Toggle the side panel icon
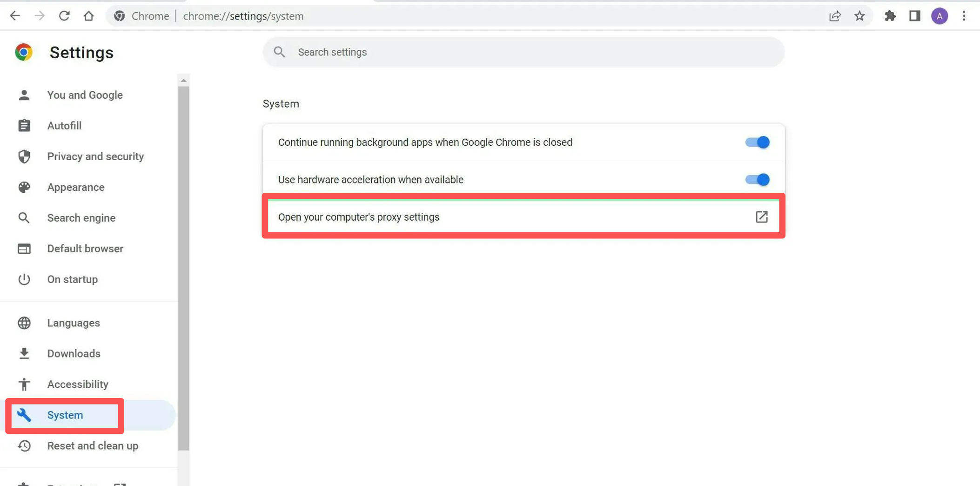This screenshot has height=486, width=980. point(915,16)
